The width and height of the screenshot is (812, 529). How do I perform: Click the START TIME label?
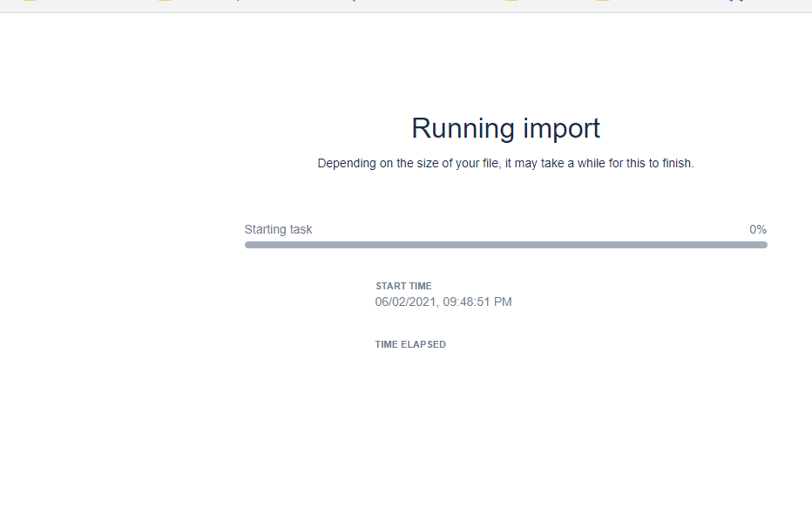(x=403, y=286)
